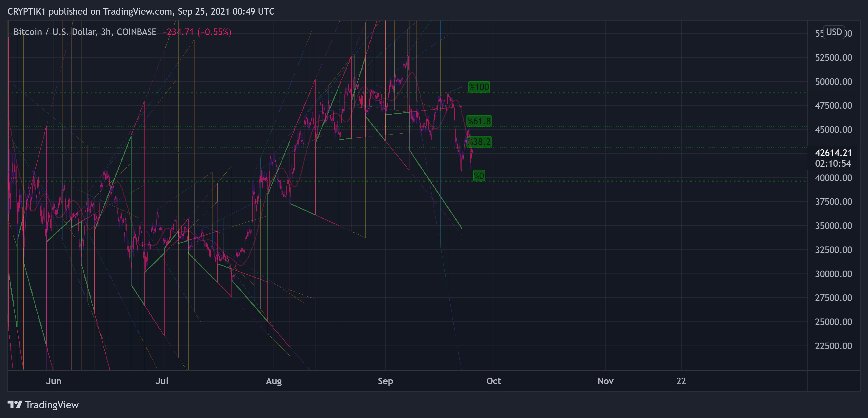Viewport: 868px width, 418px height.
Task: Click the 40000.00 price axis label
Action: tap(833, 178)
